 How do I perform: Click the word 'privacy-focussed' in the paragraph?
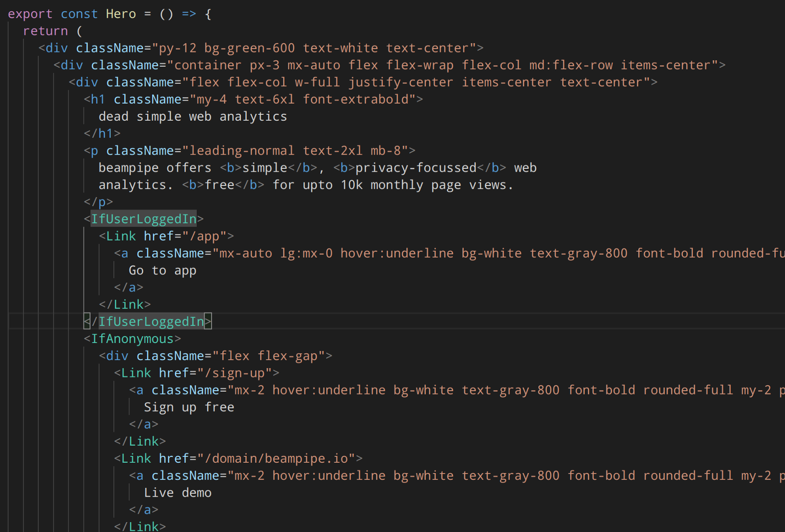416,168
